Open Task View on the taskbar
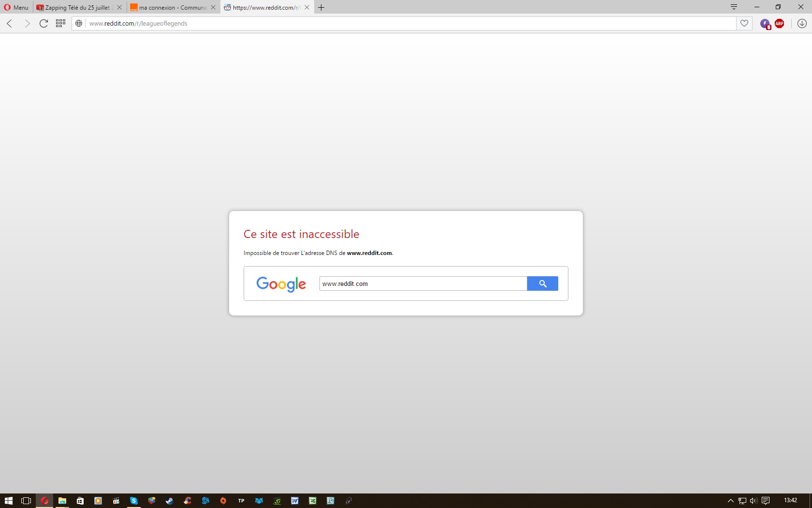The width and height of the screenshot is (812, 508). [x=26, y=501]
